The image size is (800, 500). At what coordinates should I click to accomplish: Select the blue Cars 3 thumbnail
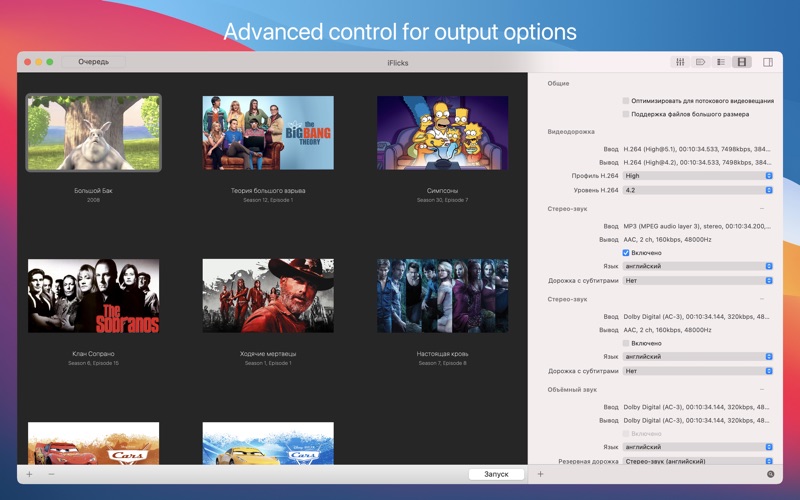268,443
